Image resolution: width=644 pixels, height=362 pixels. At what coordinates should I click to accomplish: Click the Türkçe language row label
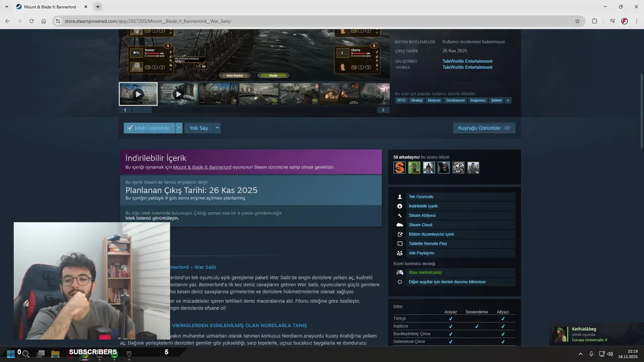tap(399, 318)
